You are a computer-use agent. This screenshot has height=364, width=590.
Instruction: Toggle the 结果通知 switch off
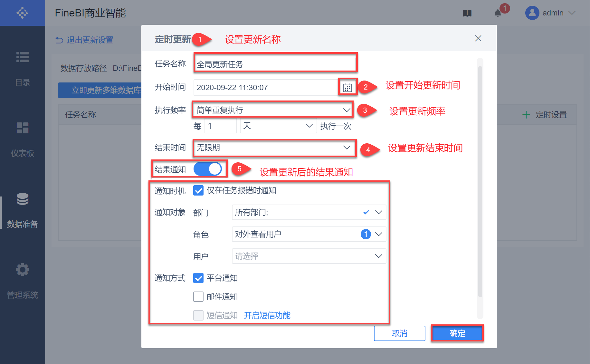pyautogui.click(x=208, y=169)
